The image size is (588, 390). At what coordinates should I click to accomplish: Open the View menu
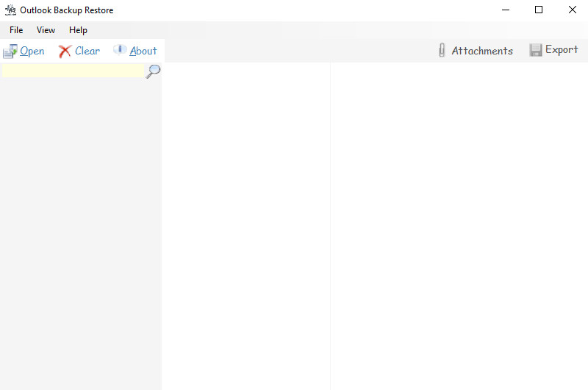(x=46, y=30)
